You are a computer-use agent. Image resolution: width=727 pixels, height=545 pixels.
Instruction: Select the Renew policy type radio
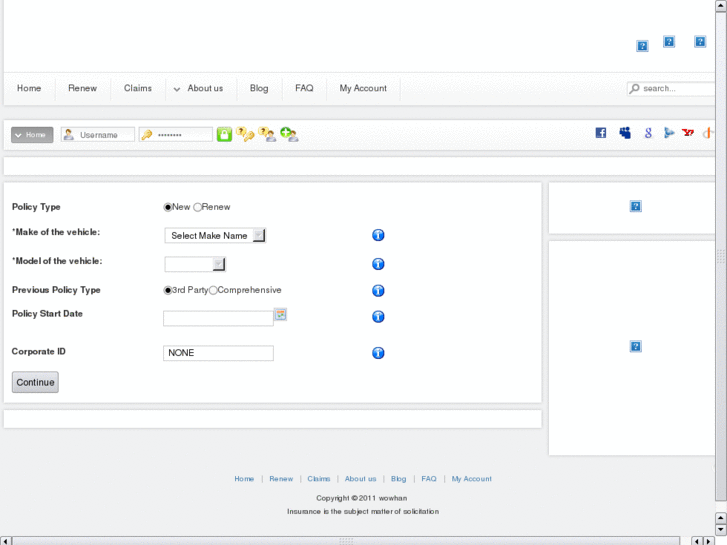point(198,207)
